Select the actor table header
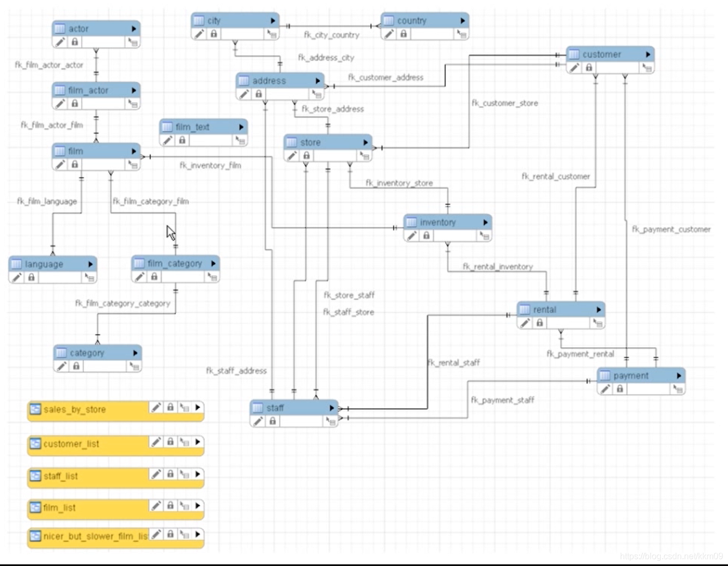The image size is (728, 566). click(x=96, y=28)
